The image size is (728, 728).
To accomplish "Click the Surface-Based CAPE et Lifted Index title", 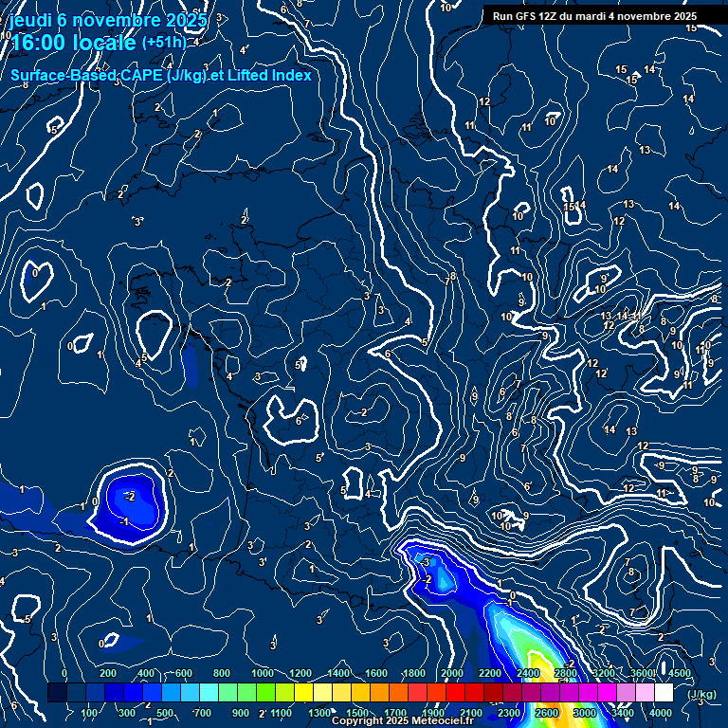I will click(x=160, y=75).
